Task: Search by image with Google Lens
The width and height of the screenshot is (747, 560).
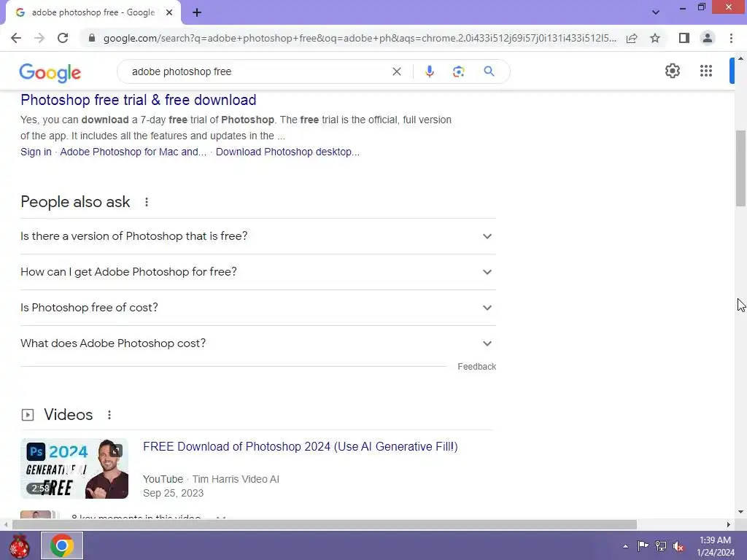Action: point(458,71)
